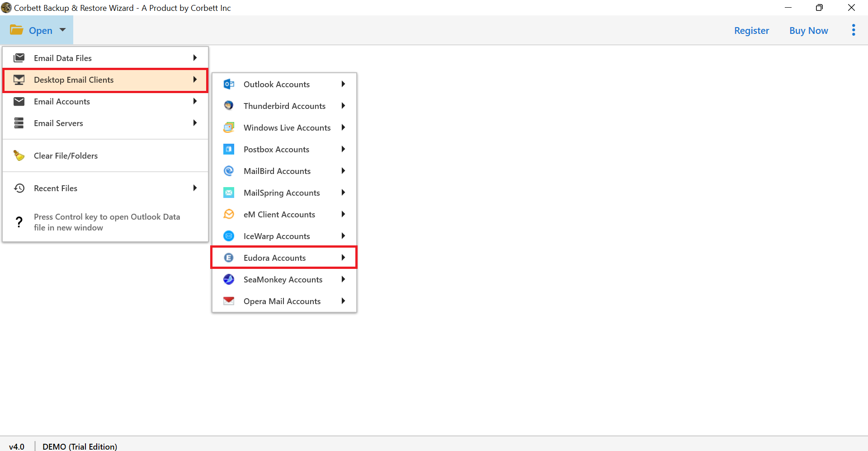Viewport: 868px width, 451px height.
Task: Click the Email Servers stack icon
Action: pyautogui.click(x=19, y=123)
